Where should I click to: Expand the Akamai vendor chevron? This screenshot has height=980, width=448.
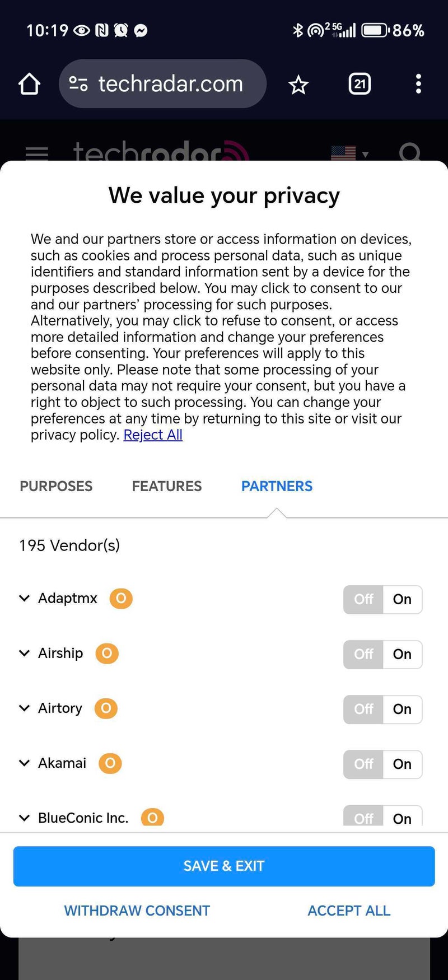24,763
